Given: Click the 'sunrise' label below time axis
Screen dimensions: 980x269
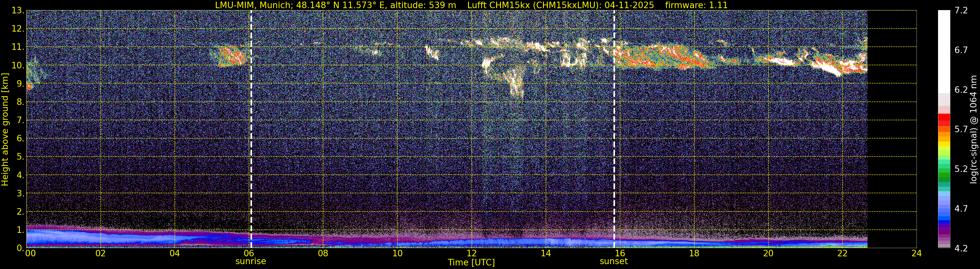Looking at the screenshot, I should pos(251,261).
